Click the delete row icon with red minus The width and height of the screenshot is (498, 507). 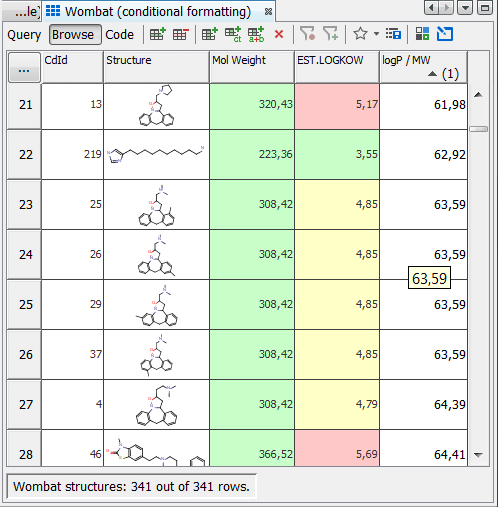(x=181, y=34)
